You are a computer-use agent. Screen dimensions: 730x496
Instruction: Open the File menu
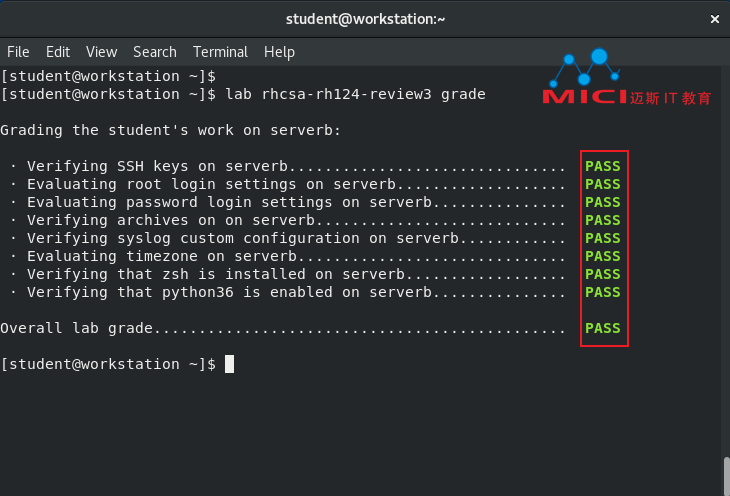coord(18,52)
